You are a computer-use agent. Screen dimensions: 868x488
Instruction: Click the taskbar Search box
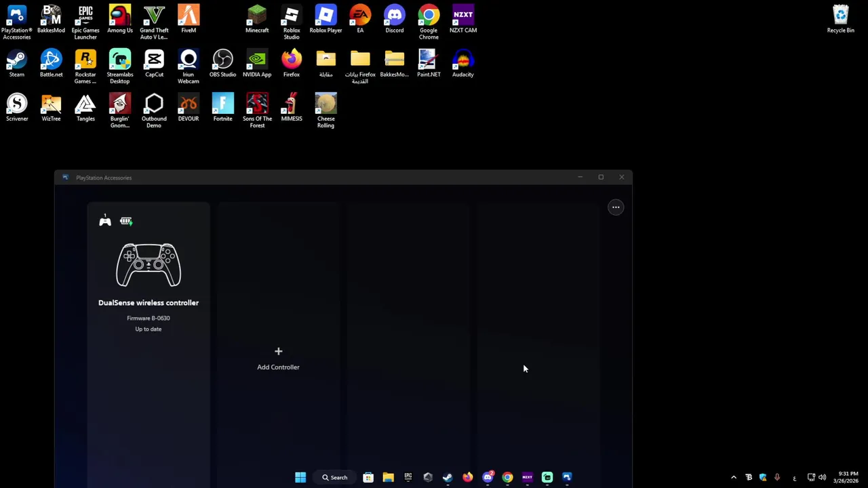[x=335, y=477]
